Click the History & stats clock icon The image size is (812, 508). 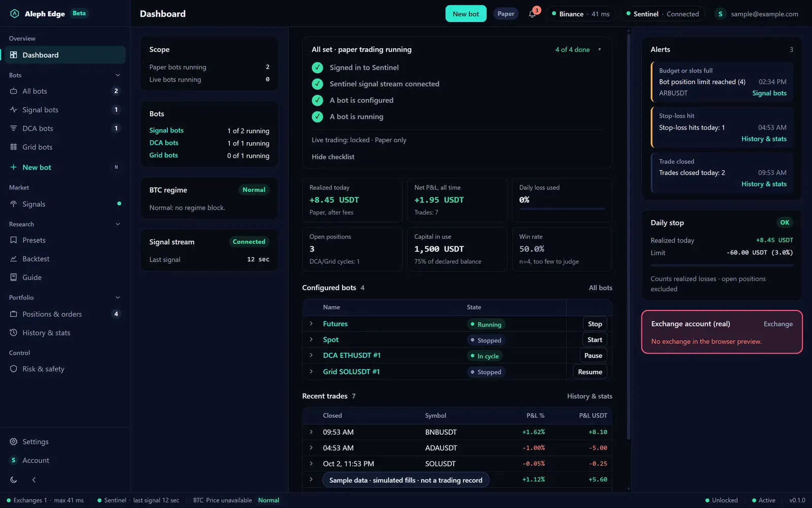click(x=14, y=333)
